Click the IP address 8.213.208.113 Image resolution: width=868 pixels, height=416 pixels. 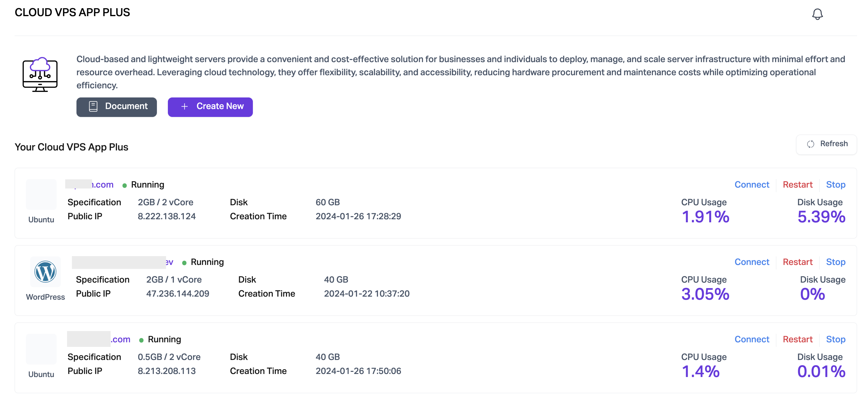(x=167, y=371)
